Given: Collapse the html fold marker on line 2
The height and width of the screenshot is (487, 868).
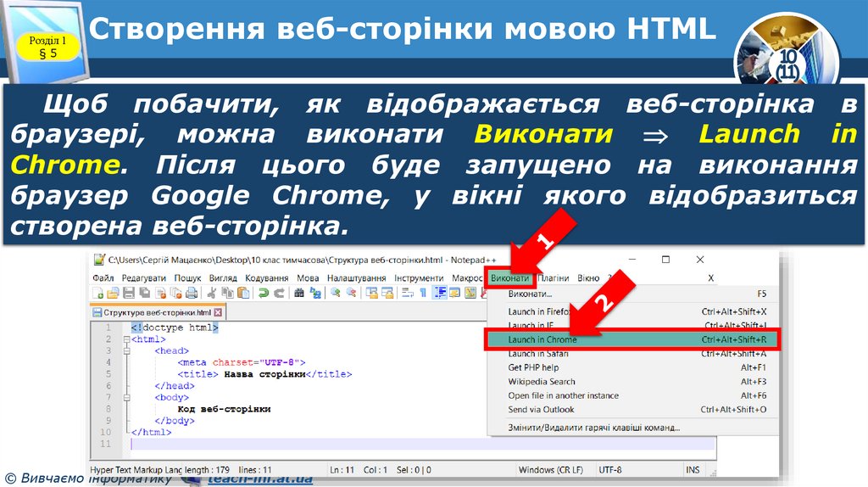Looking at the screenshot, I should click(127, 339).
